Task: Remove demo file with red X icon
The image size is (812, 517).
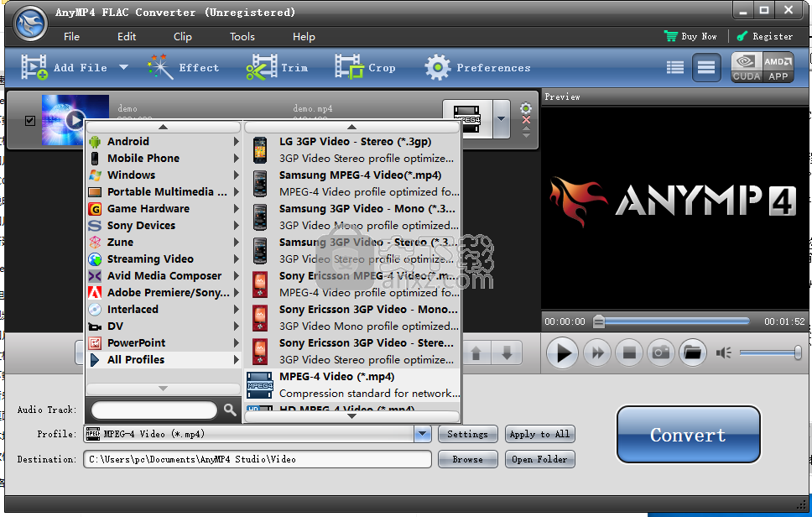Action: coord(526,120)
